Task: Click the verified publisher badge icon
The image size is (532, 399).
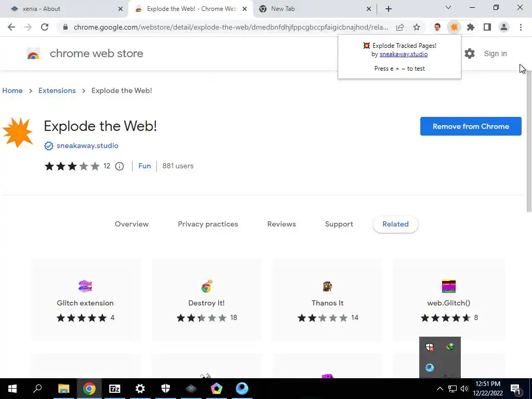Action: (x=49, y=146)
